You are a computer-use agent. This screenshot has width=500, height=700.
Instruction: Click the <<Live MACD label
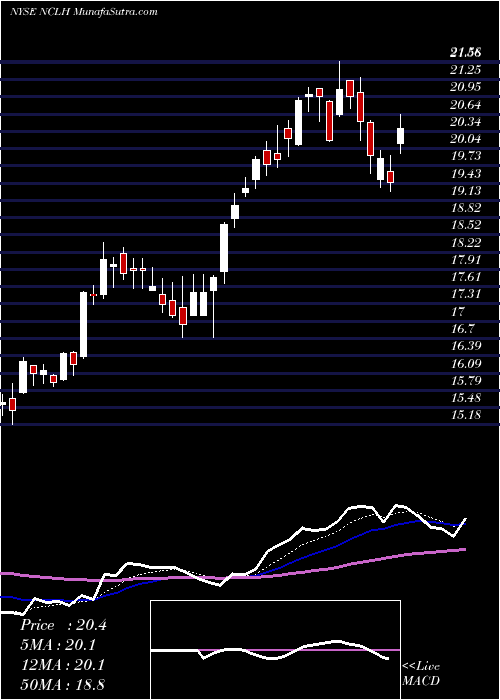click(x=421, y=674)
